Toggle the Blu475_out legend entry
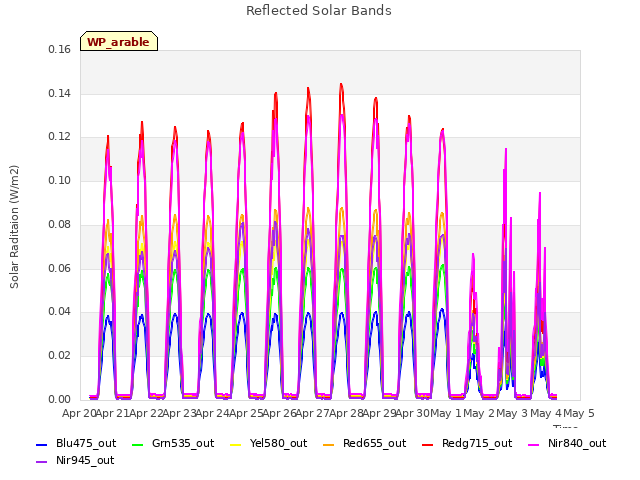640x480 pixels. [x=76, y=443]
